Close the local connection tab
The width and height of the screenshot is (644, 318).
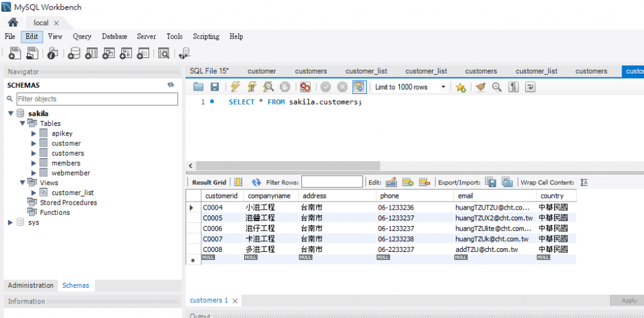(x=56, y=23)
